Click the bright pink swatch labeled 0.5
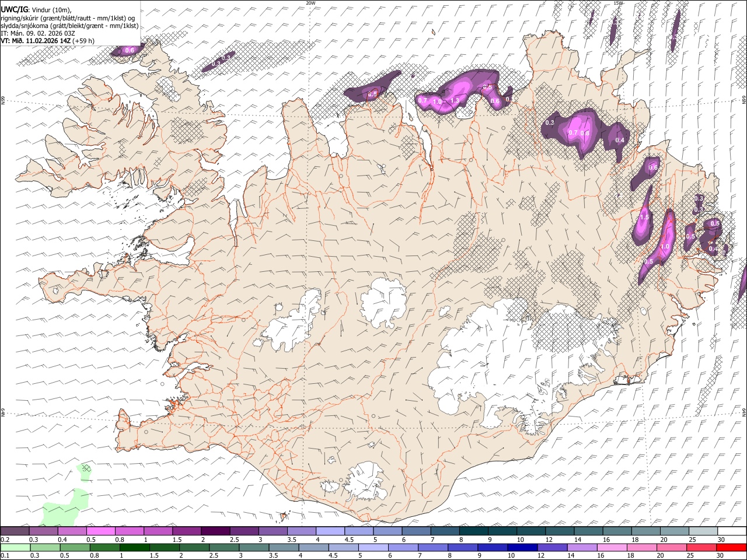Viewport: 747px width, 560px height. [x=100, y=531]
